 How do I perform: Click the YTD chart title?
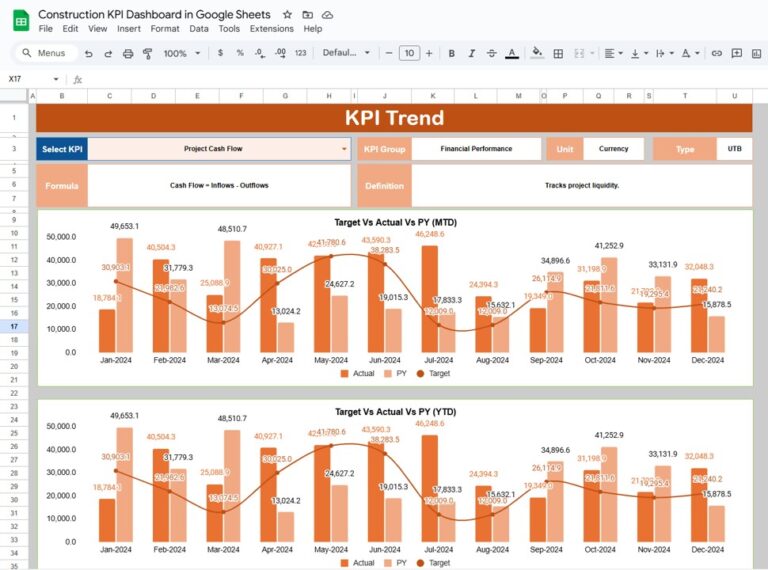(x=395, y=412)
